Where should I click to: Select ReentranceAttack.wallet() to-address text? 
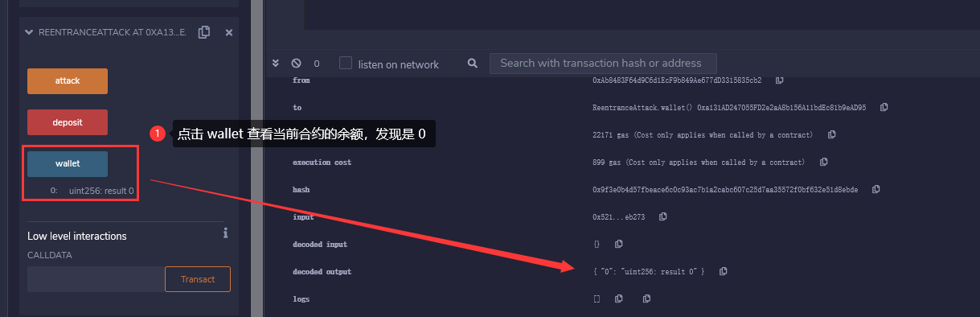tap(729, 107)
